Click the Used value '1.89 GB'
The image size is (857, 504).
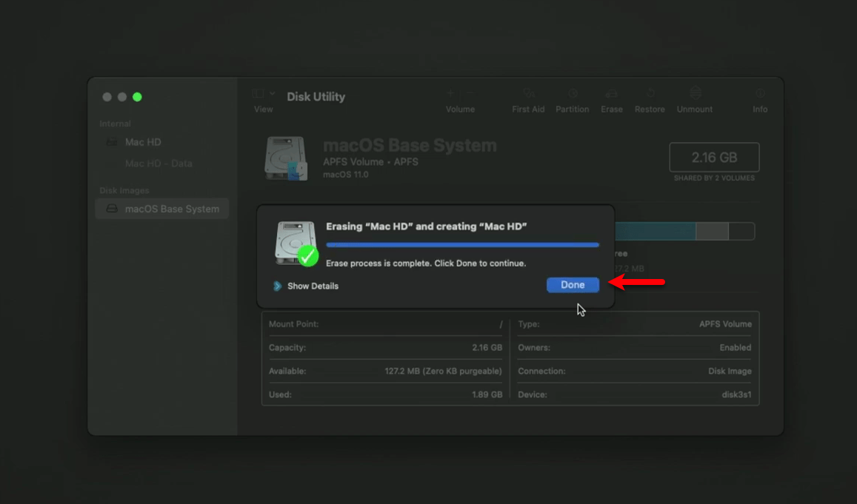click(487, 394)
